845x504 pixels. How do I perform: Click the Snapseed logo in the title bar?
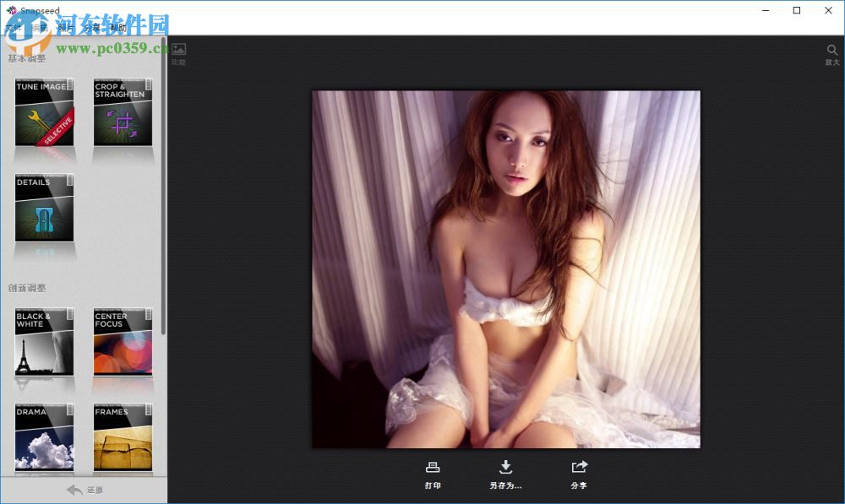pos(10,10)
